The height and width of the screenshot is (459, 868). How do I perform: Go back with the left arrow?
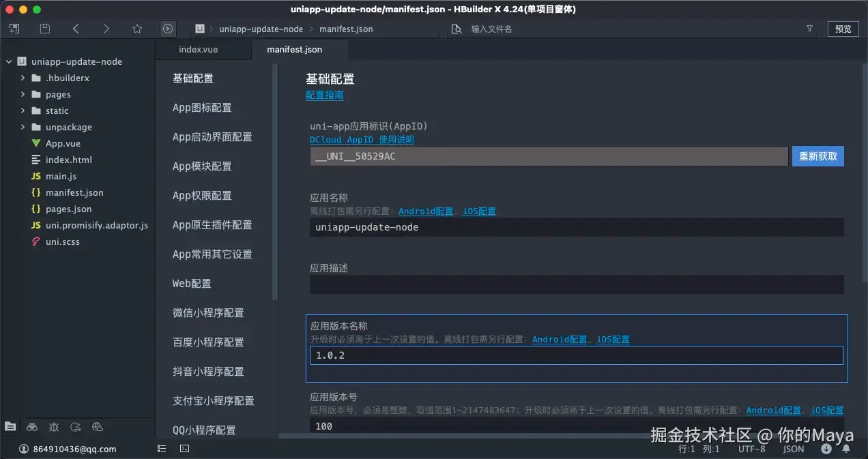click(x=76, y=29)
